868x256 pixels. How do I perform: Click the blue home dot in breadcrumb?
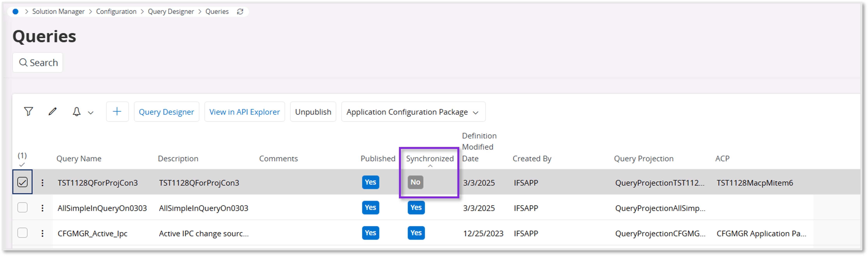pyautogui.click(x=15, y=12)
